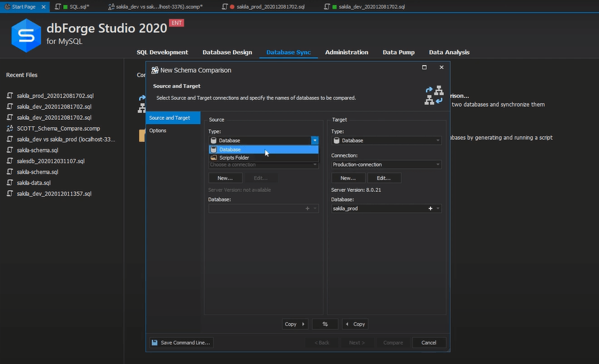The height and width of the screenshot is (364, 599).
Task: Click the file icon beside sakila-data.sql
Action: (10, 182)
